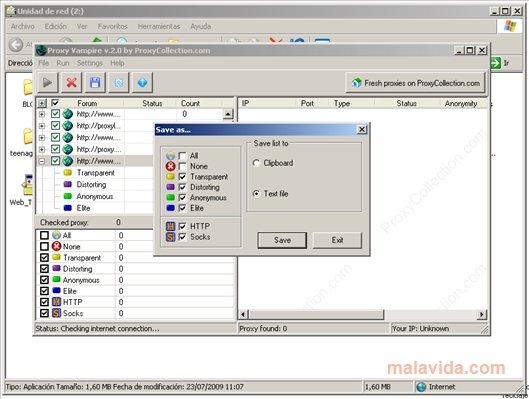The image size is (529, 399).
Task: Click the Anonymity column header
Action: [461, 104]
